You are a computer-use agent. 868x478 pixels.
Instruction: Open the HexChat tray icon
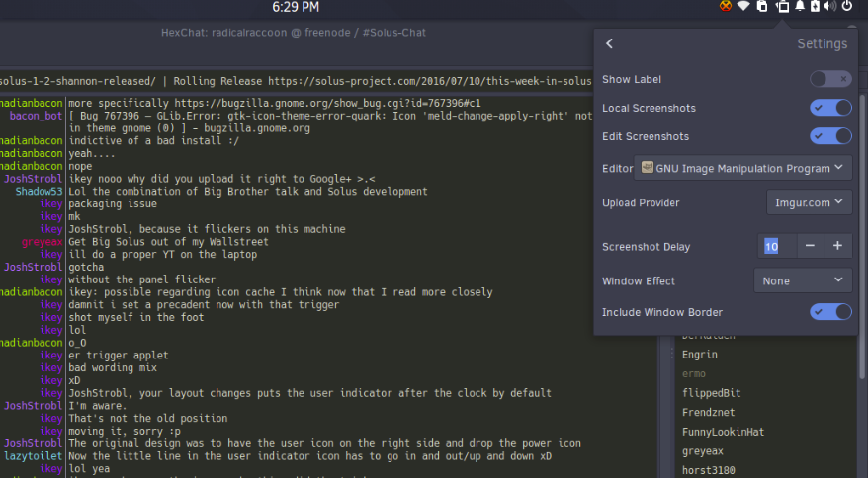pos(726,6)
